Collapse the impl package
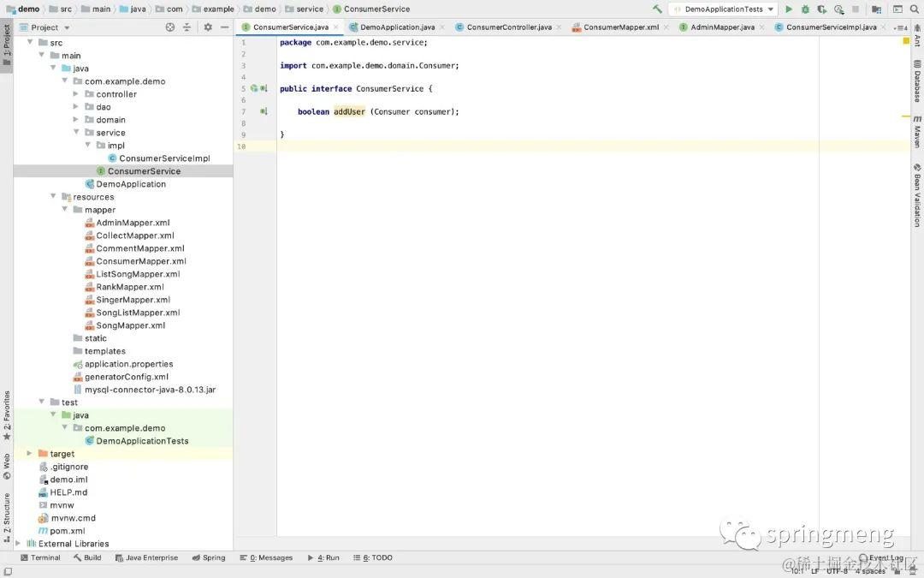Image resolution: width=924 pixels, height=578 pixels. [88, 145]
